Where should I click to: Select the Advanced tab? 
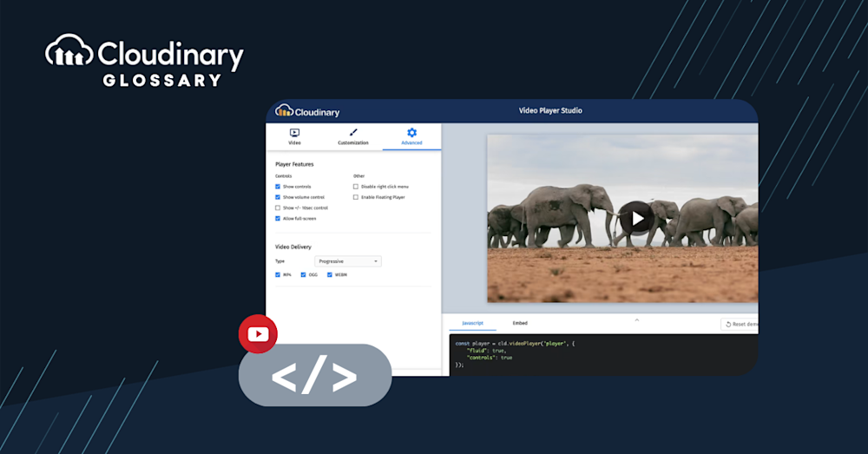click(411, 137)
